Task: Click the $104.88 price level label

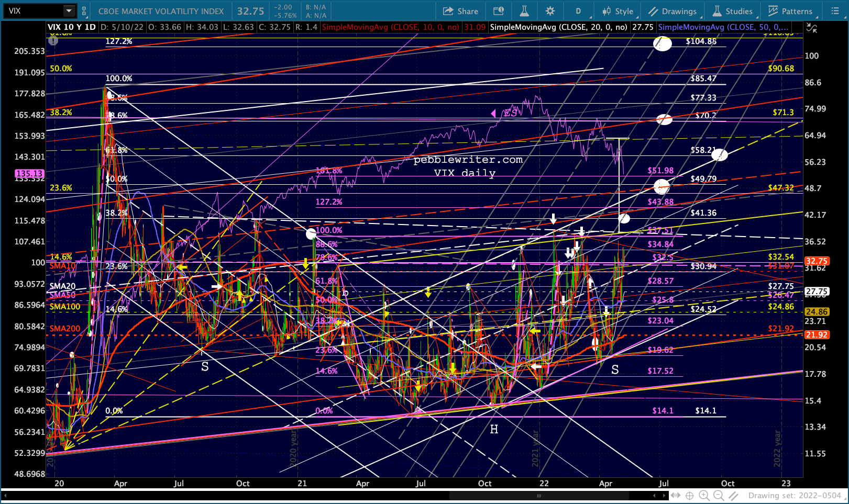Action: [701, 41]
